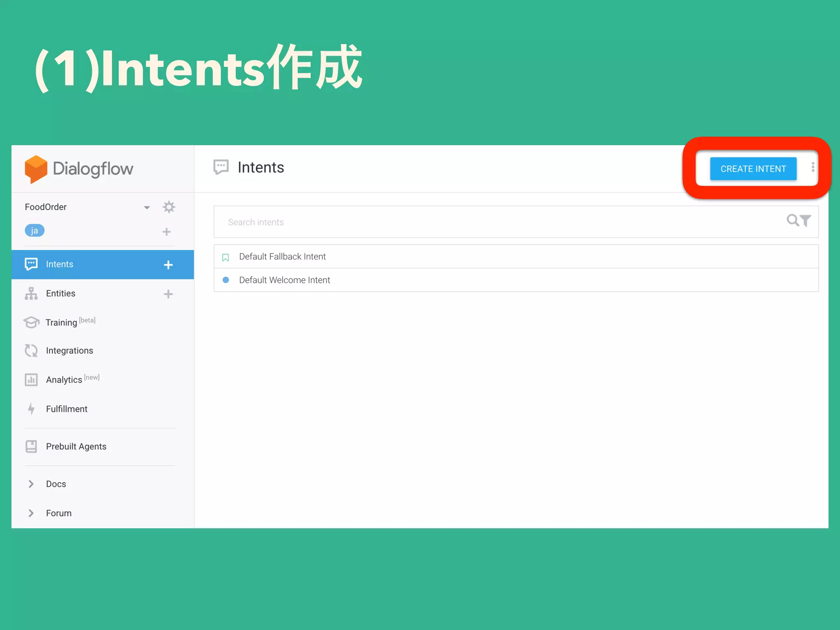Click the Intents speech bubble header icon

click(221, 167)
